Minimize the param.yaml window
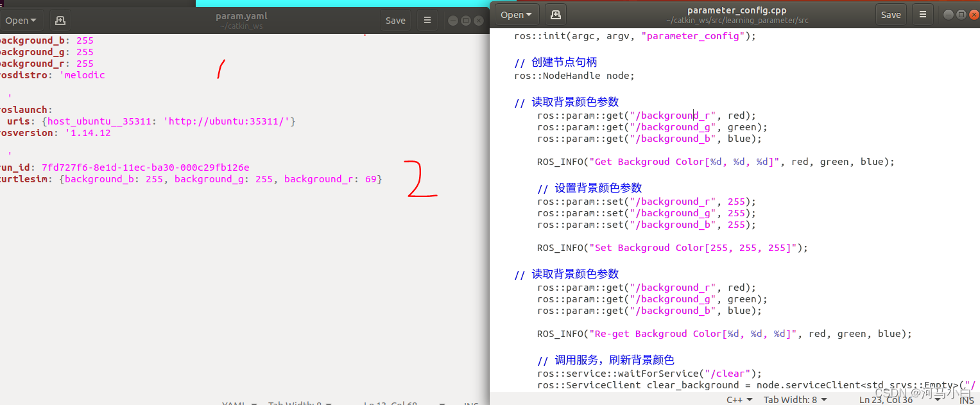 453,21
